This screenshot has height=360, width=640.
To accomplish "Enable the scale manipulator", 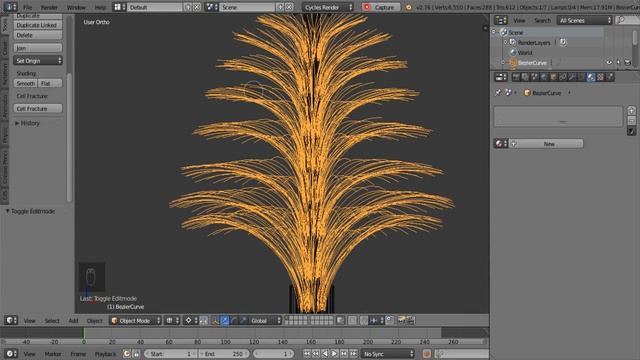I will [243, 320].
